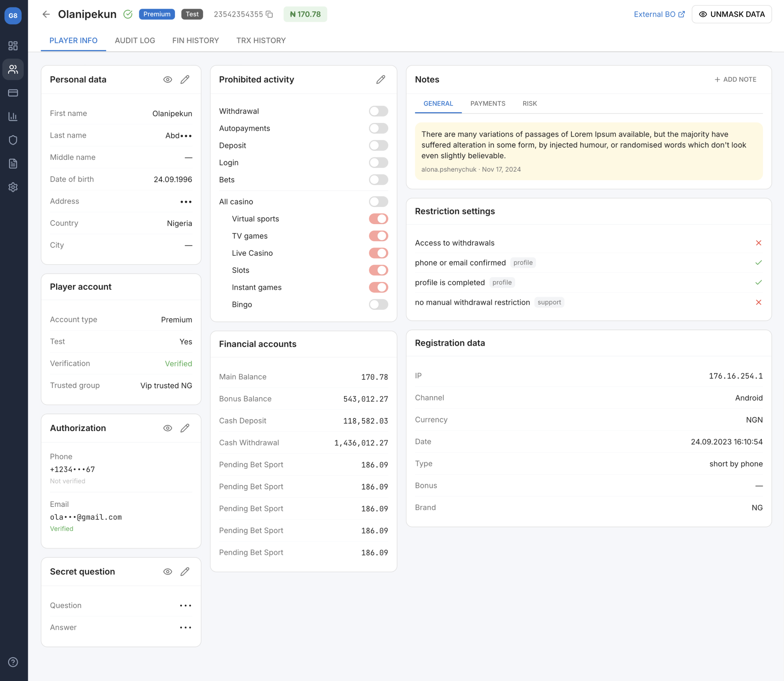Copy the player ID 23542354355
This screenshot has height=681, width=784.
270,14
